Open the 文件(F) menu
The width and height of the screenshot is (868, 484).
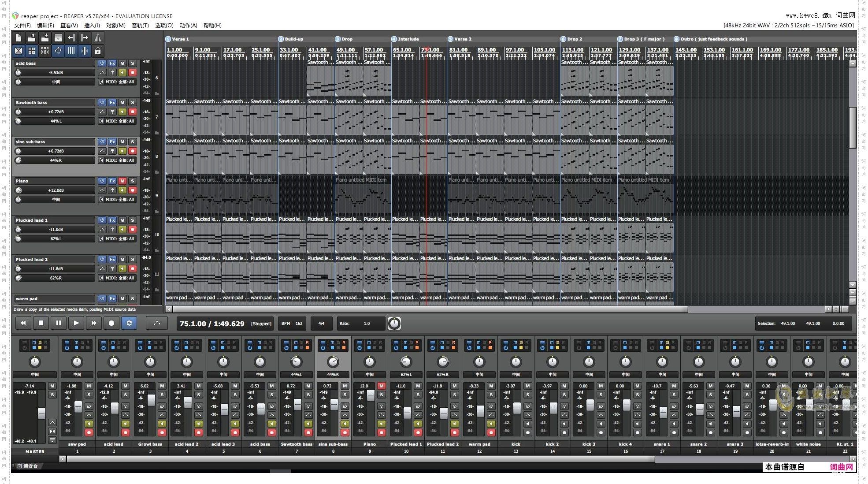coord(22,26)
